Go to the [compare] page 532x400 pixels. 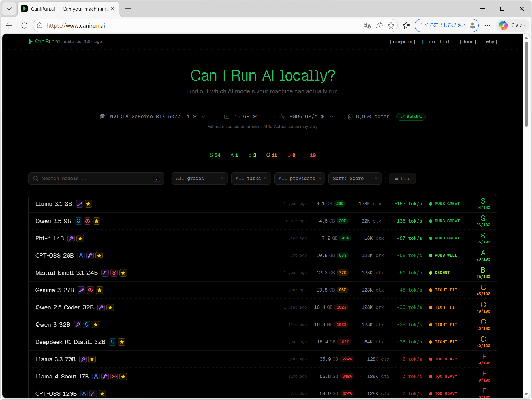point(402,42)
